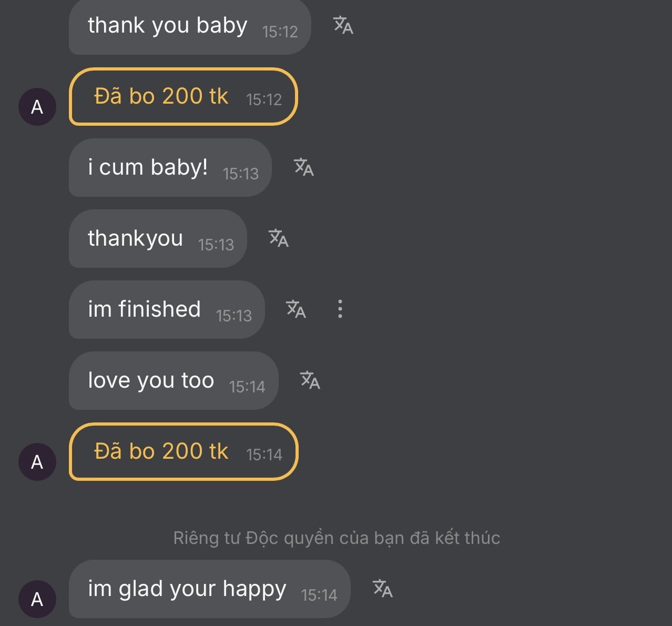Translate the "thankyou" message
Image resolution: width=672 pixels, height=626 pixels.
279,238
